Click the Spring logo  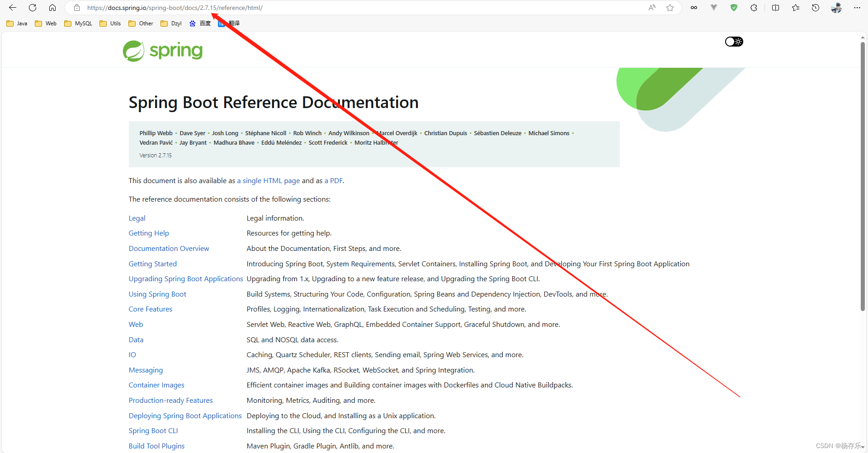163,51
